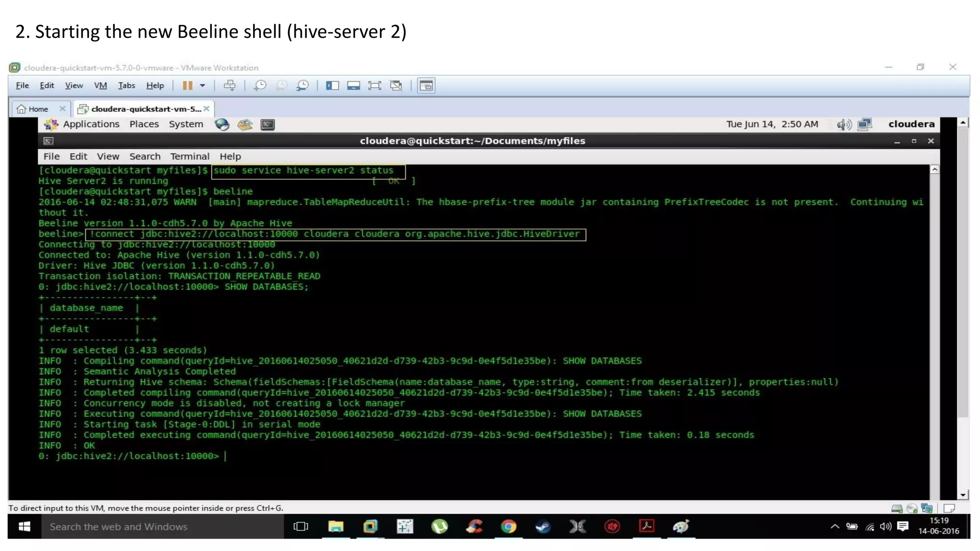Open the GNOME System menu

point(186,124)
